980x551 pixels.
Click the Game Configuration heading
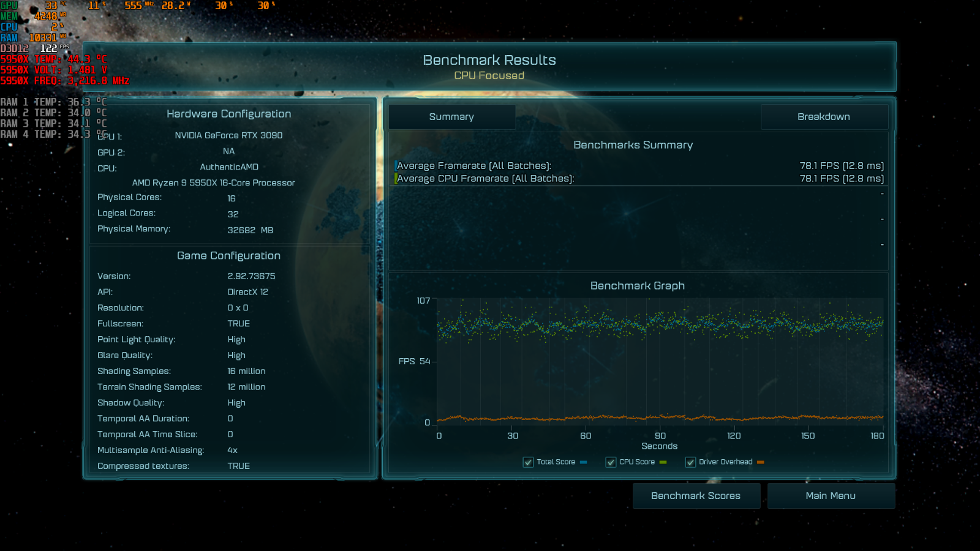(228, 256)
